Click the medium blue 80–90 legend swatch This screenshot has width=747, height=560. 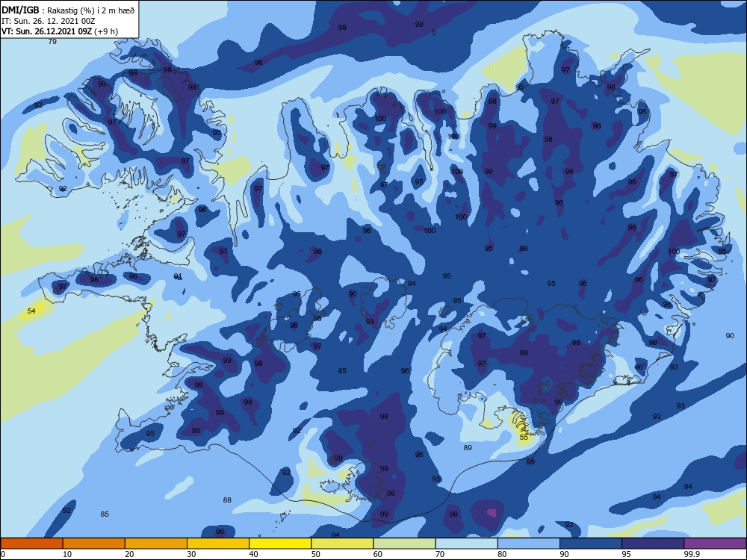click(x=529, y=544)
